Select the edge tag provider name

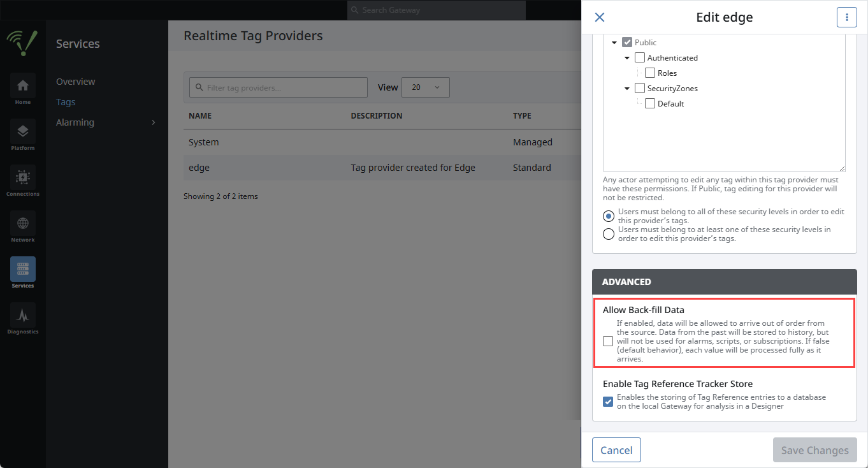click(199, 168)
